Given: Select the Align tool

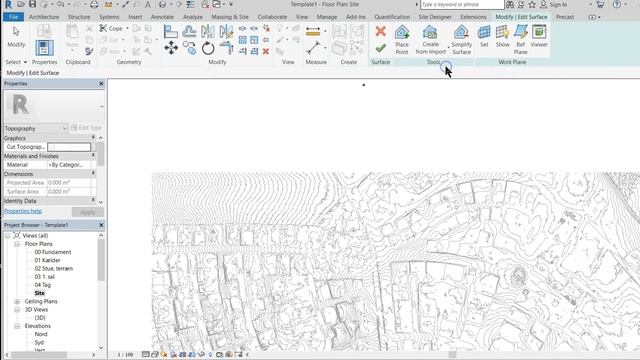Looking at the screenshot, I should [171, 31].
